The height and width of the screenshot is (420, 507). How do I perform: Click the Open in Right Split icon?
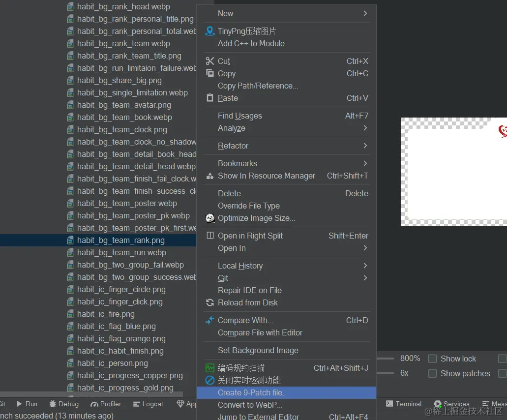pyautogui.click(x=210, y=236)
